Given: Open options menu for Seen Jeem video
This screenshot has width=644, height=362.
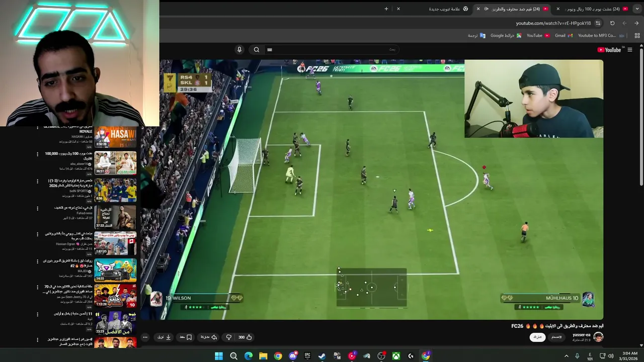Looking at the screenshot, I should (x=37, y=288).
